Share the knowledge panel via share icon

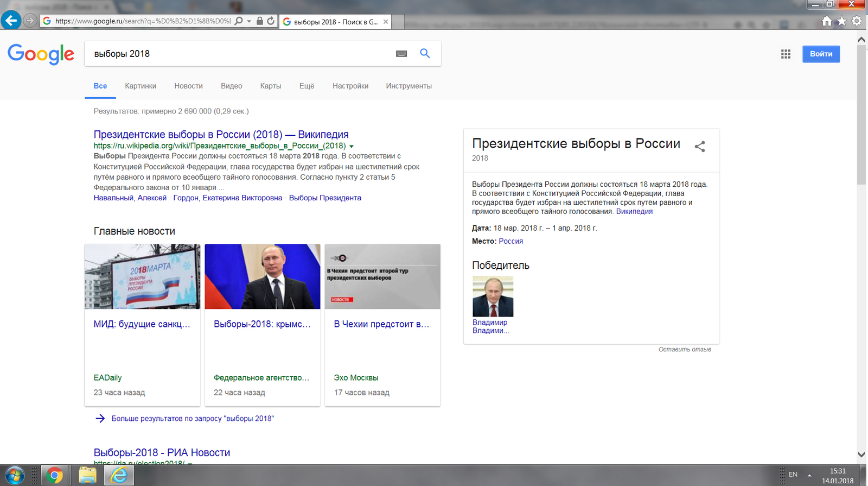[700, 146]
